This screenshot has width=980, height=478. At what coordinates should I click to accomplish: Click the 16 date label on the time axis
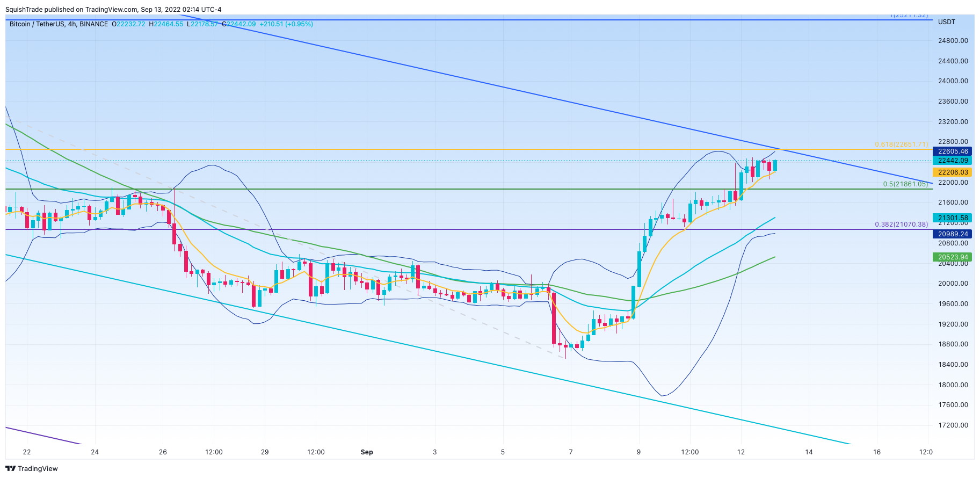coord(877,452)
